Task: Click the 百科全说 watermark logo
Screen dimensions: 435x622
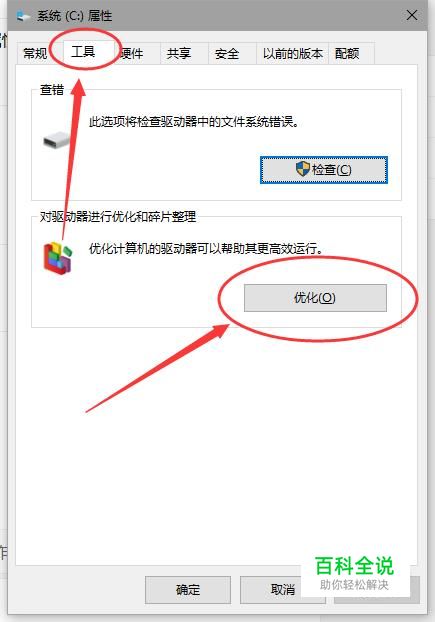Action: (x=355, y=572)
